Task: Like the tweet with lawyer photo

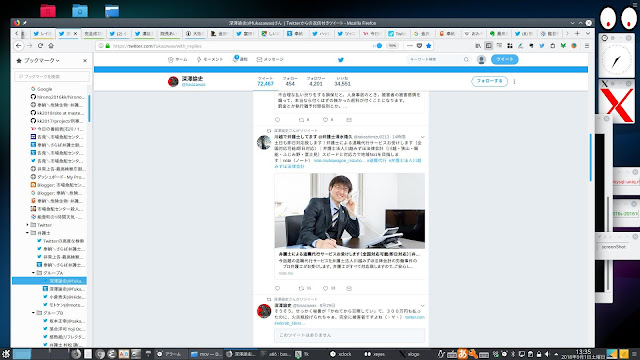Action: point(325,288)
